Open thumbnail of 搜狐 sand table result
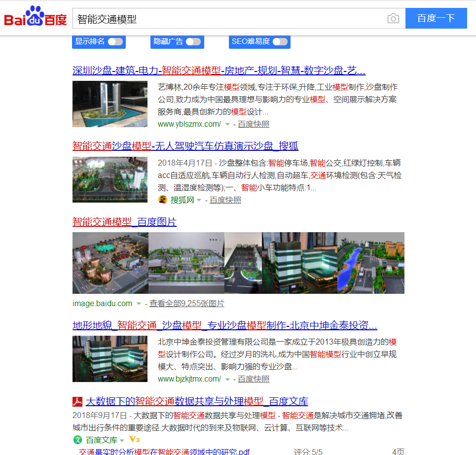Viewport: 476px width, 455px height. click(110, 179)
